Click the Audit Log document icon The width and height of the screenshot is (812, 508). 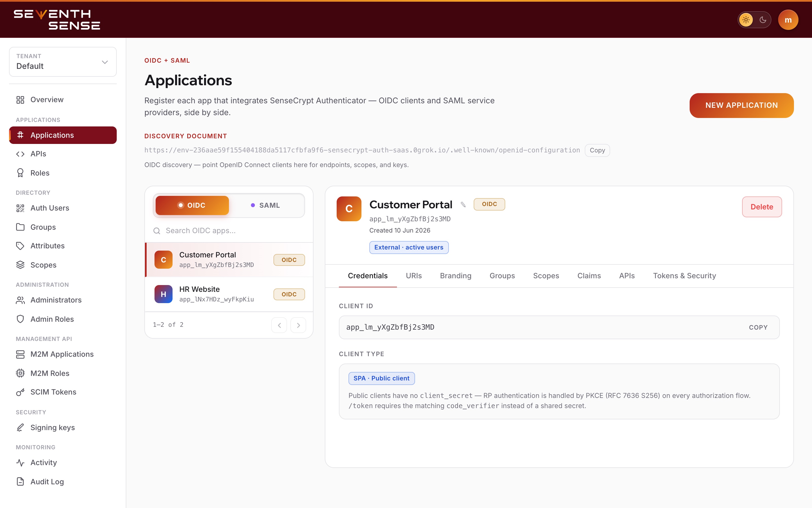[20, 481]
